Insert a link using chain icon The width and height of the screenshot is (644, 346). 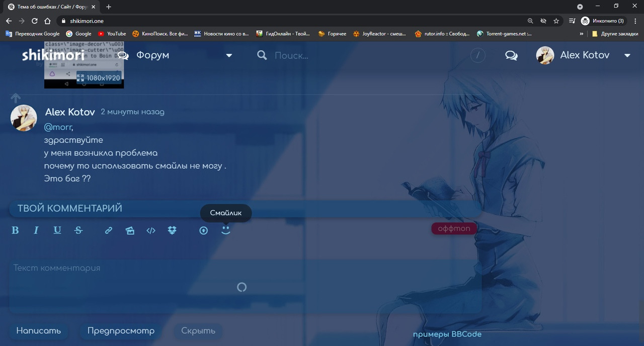(108, 230)
